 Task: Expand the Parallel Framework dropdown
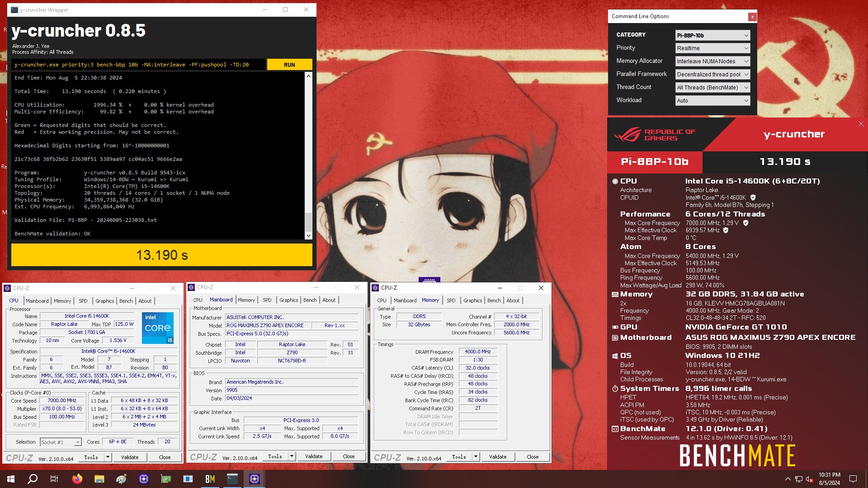click(713, 75)
